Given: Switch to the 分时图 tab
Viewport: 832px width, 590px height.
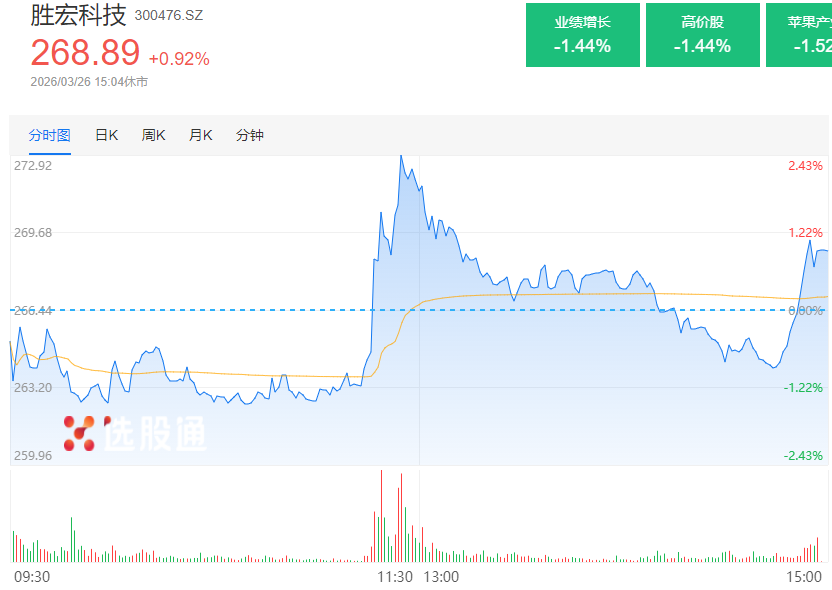Looking at the screenshot, I should click(x=49, y=135).
